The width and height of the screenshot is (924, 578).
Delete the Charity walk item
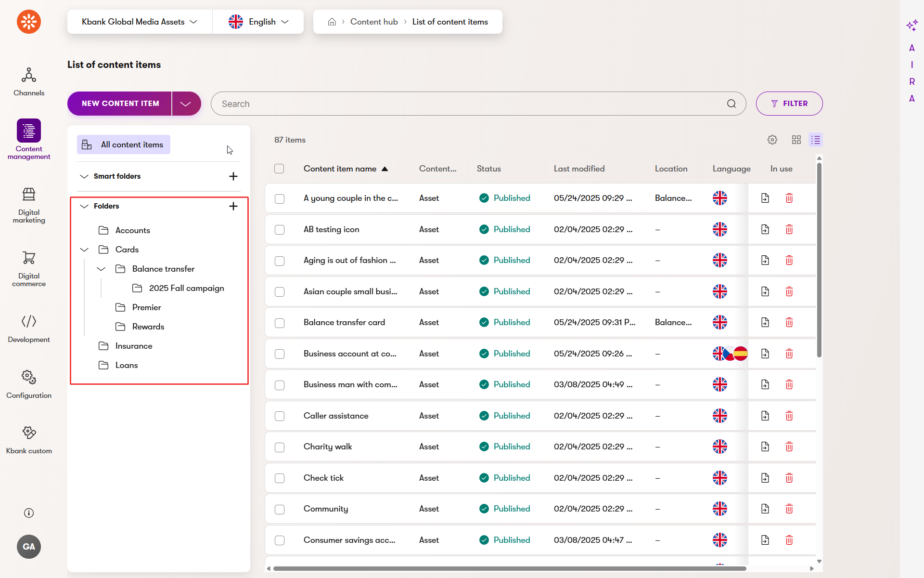pos(789,447)
